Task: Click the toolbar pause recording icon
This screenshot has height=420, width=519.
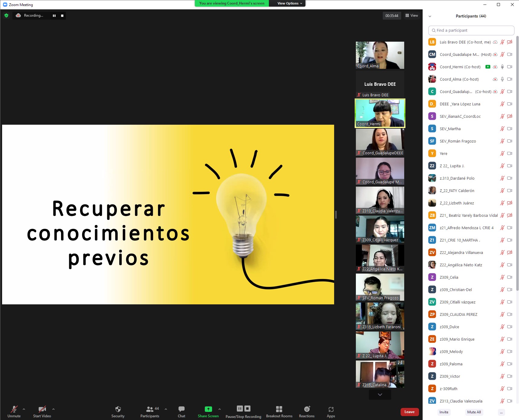Action: click(240, 409)
